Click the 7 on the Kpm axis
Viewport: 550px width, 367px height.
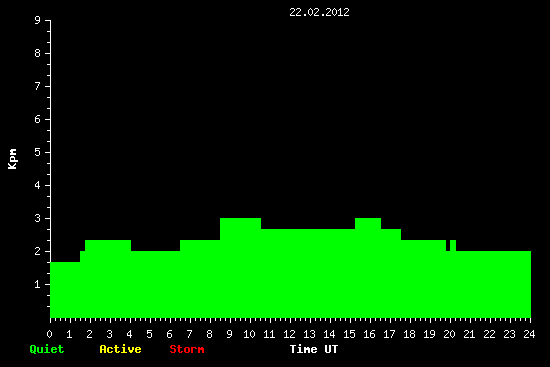pyautogui.click(x=38, y=86)
